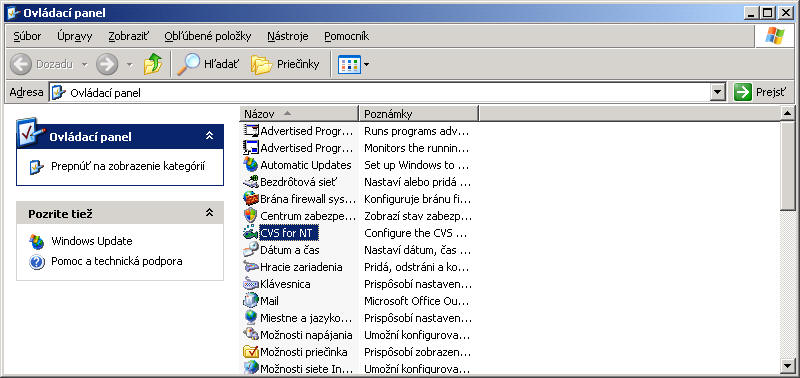Click 'Configure the CVS' description text
Screen dimensions: 800x378
[415, 233]
